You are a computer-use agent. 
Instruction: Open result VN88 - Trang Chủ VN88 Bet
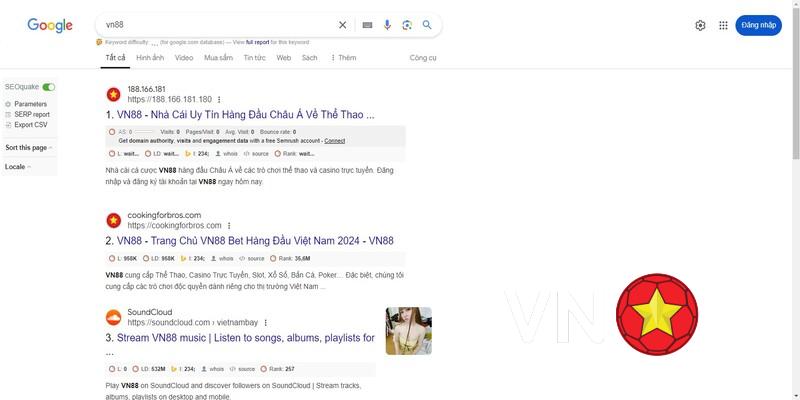(255, 241)
